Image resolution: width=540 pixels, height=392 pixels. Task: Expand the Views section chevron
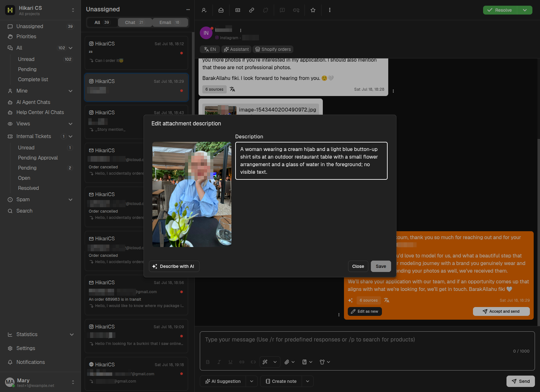pos(71,124)
